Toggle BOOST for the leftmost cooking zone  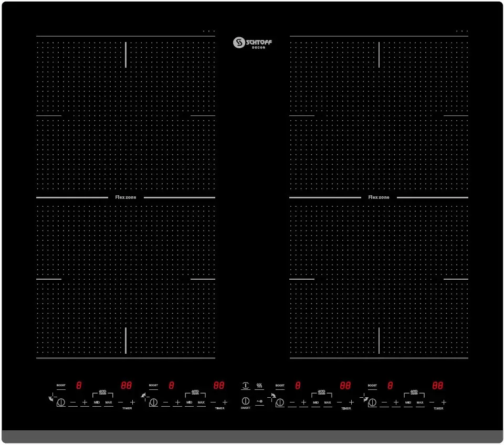61,385
